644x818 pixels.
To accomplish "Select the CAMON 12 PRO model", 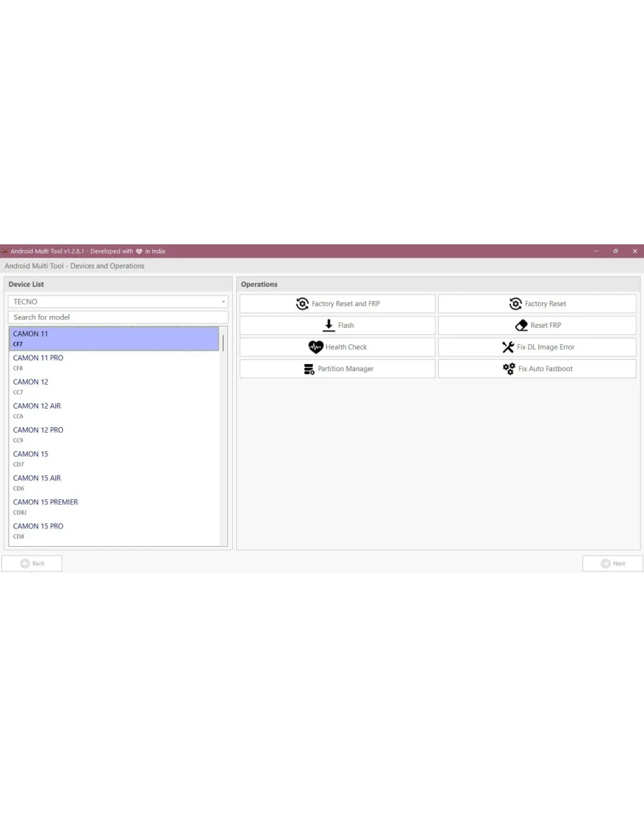I will point(38,434).
